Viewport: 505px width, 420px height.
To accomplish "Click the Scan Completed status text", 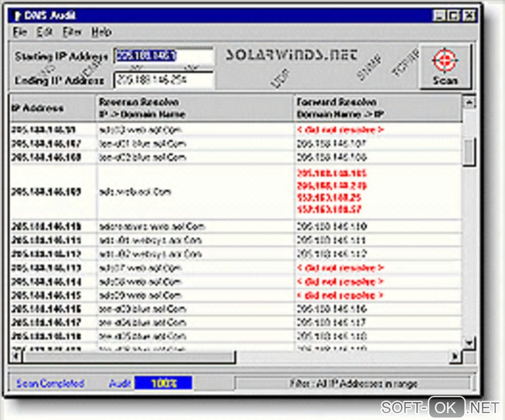I will coord(50,383).
